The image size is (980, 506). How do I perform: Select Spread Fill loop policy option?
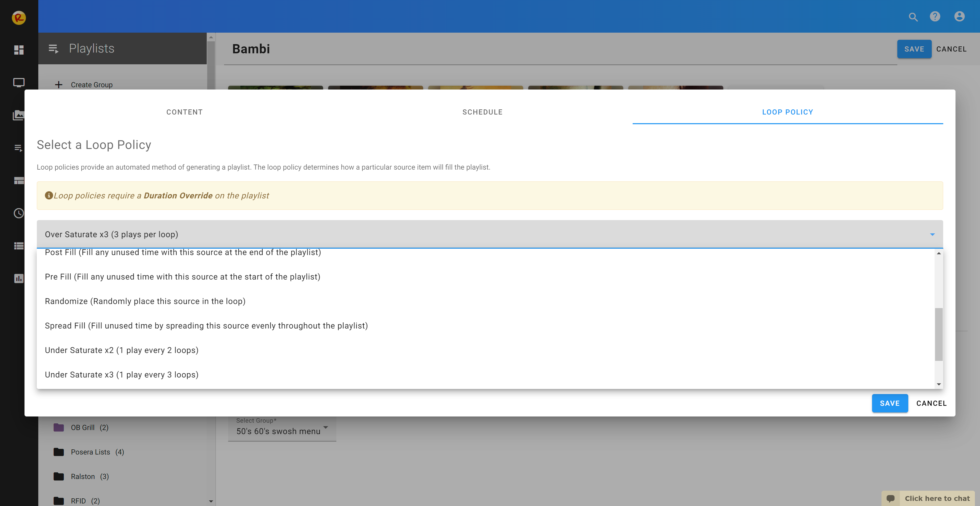206,326
